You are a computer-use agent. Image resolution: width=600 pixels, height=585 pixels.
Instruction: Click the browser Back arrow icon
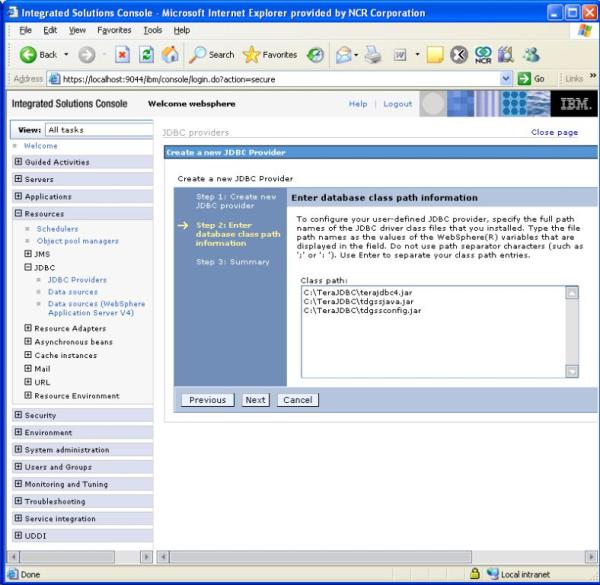point(28,55)
